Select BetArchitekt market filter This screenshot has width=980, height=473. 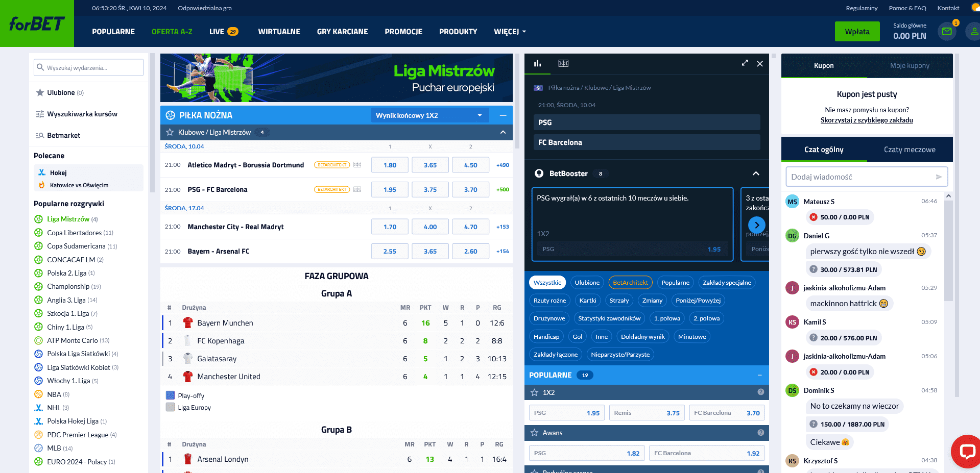click(630, 283)
